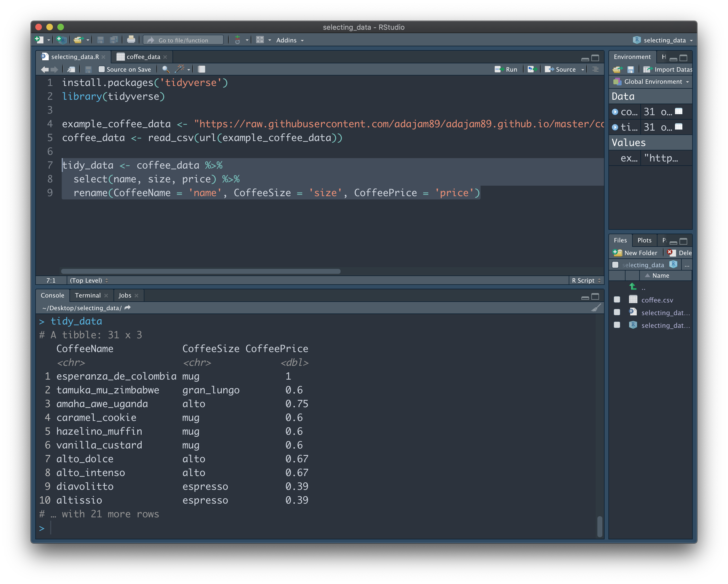Click the New File icon in main toolbar

39,40
